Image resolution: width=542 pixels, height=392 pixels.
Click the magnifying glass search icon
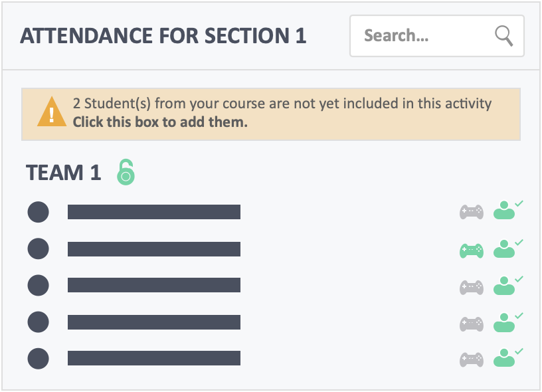pyautogui.click(x=504, y=36)
